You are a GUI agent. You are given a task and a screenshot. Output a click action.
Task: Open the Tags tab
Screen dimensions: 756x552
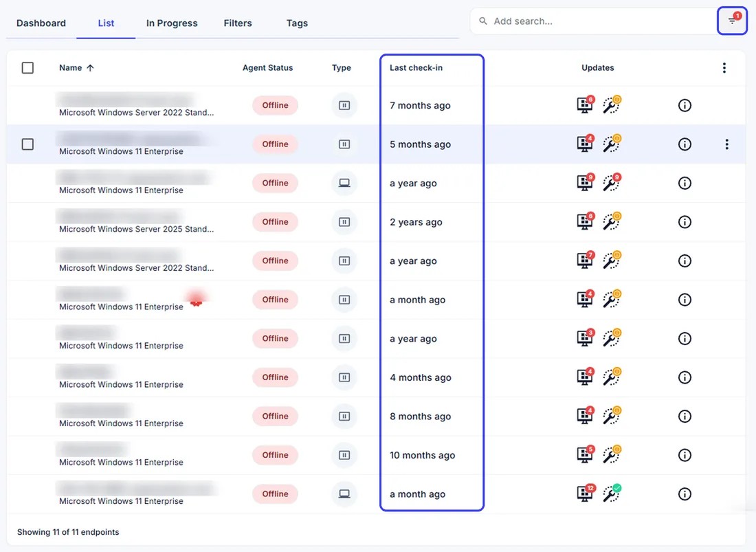(x=297, y=23)
